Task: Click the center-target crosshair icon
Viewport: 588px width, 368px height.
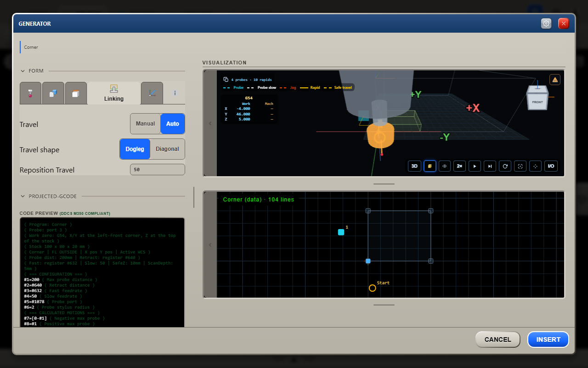Action: pyautogui.click(x=535, y=166)
